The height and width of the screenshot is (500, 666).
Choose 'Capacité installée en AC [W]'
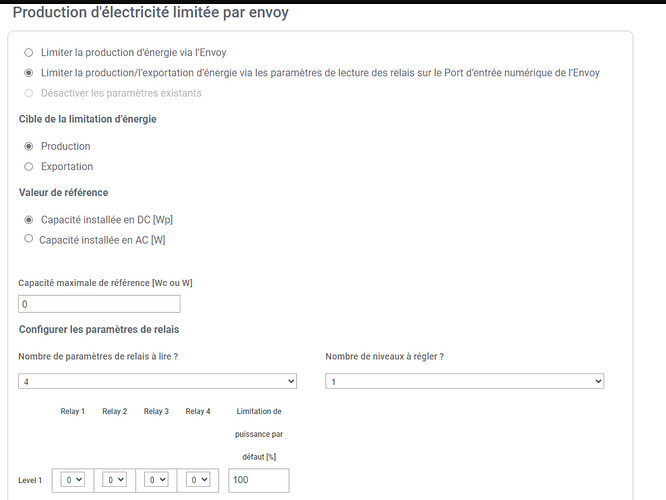28,238
